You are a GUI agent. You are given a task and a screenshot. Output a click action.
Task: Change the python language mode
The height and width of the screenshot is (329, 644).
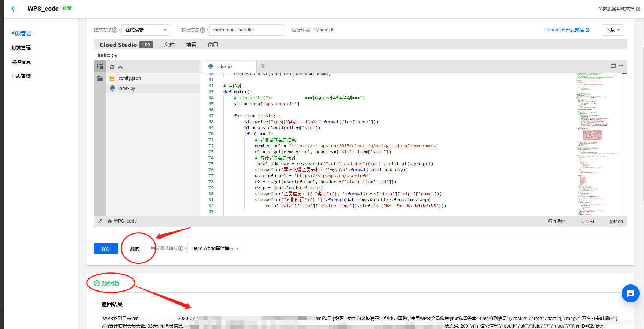[x=616, y=221]
